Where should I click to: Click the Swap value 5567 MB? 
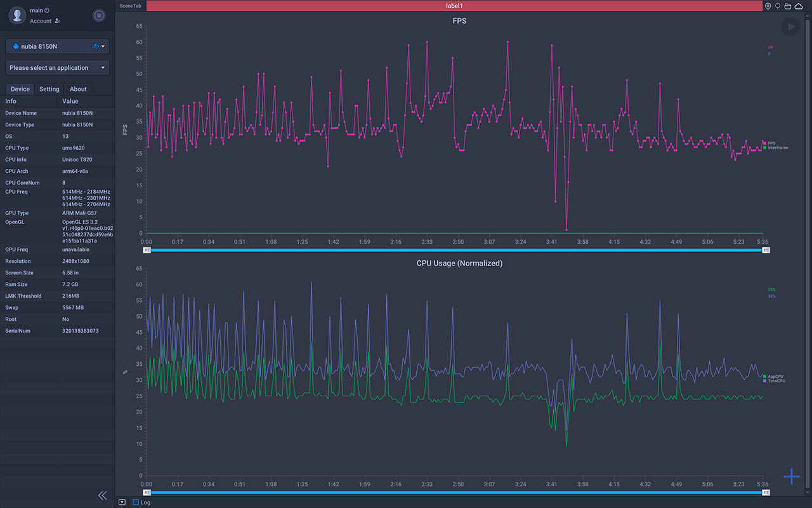click(72, 307)
